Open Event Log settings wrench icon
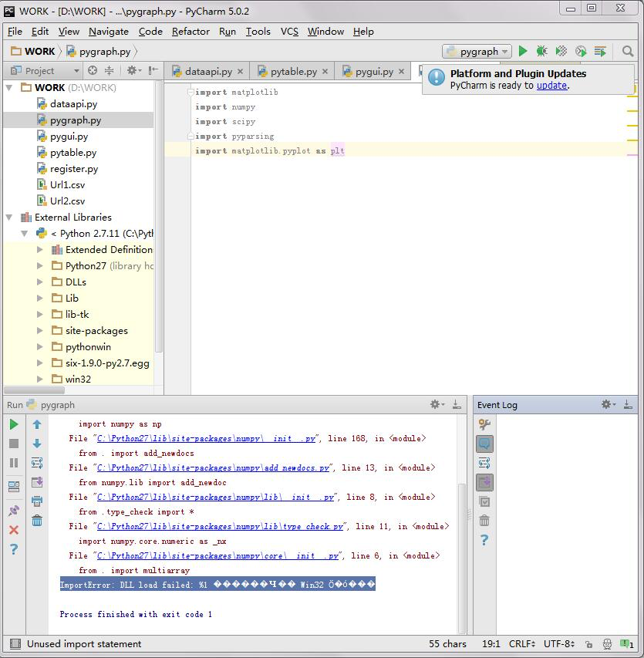Screen dimensions: 644x658 tap(484, 424)
